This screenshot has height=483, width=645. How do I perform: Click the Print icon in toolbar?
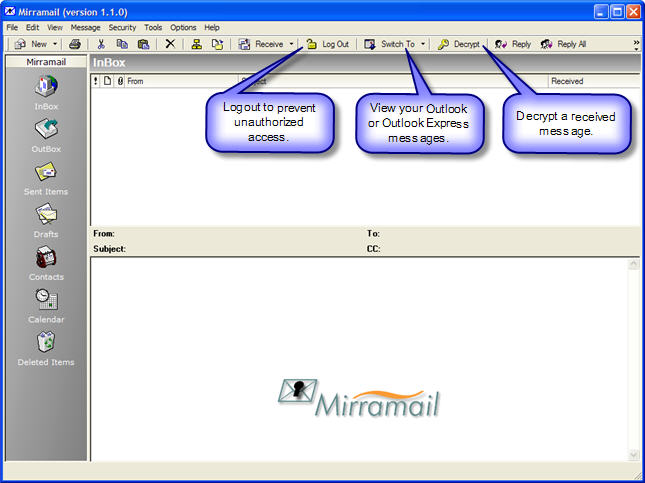tap(74, 44)
